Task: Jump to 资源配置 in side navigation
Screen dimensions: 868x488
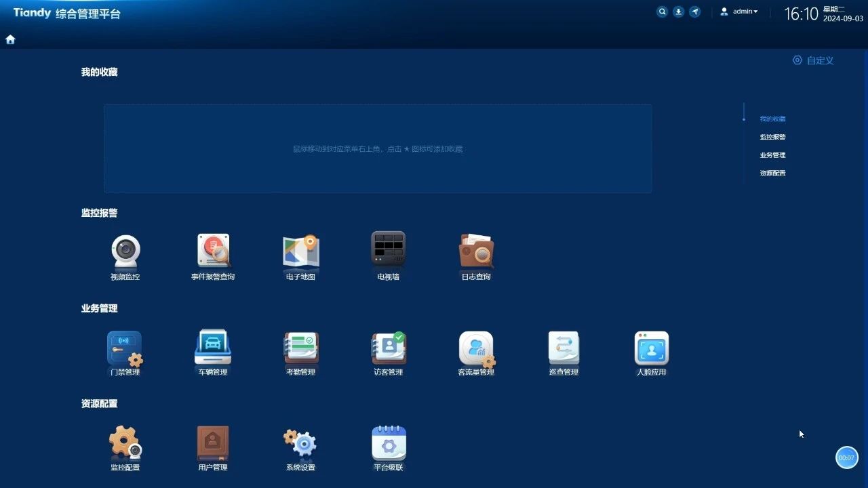Action: pyautogui.click(x=772, y=173)
